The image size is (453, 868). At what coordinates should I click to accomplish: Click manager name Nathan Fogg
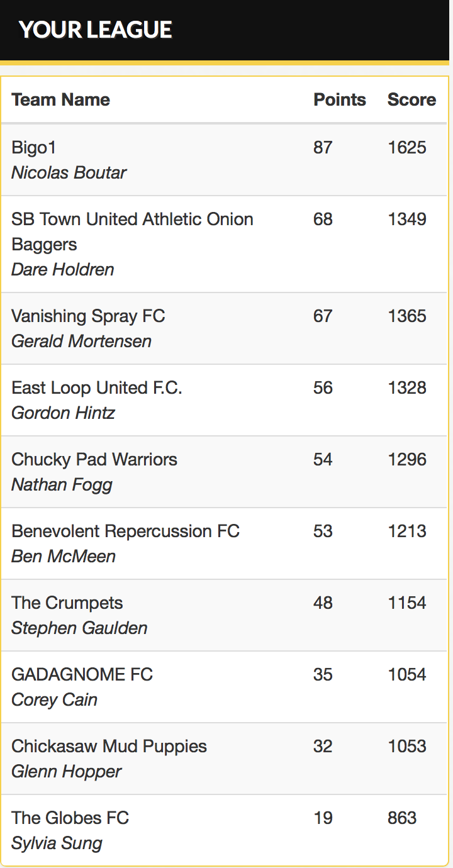62,484
